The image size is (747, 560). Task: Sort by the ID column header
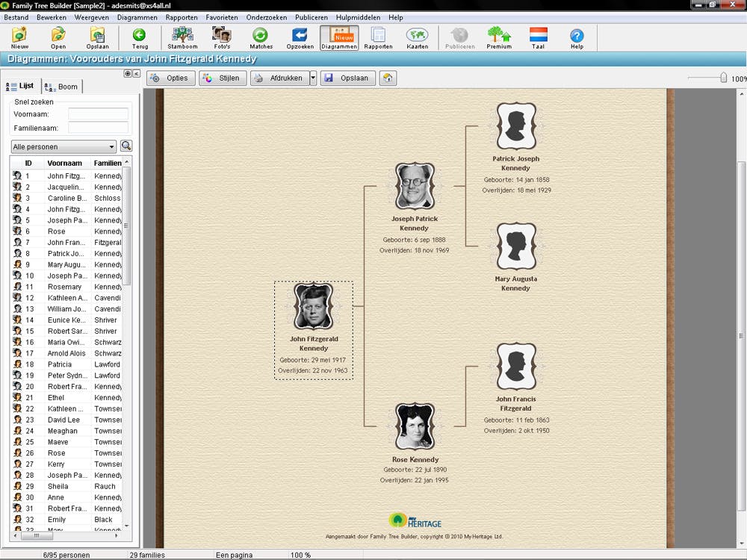[x=28, y=163]
